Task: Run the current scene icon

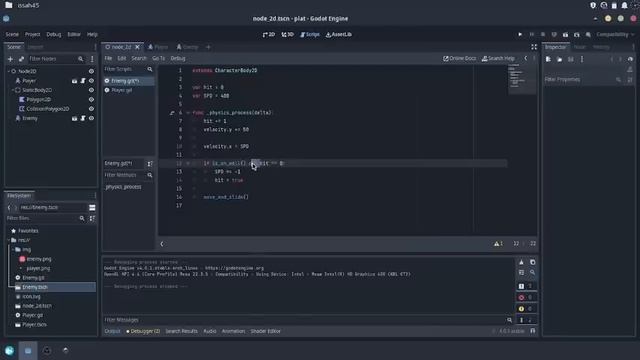Action: pyautogui.click(x=565, y=35)
